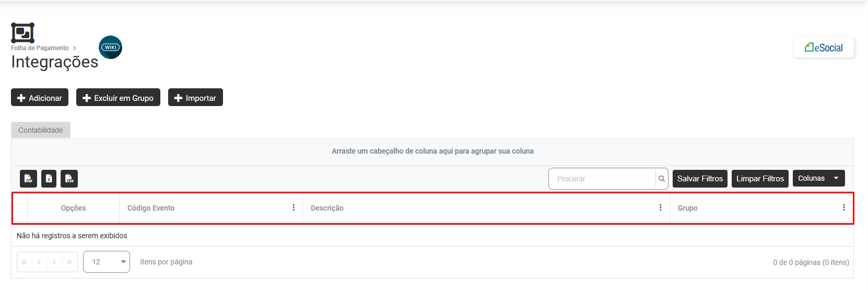Open the eSocial button
Image resolution: width=868 pixels, height=290 pixels.
click(x=824, y=48)
